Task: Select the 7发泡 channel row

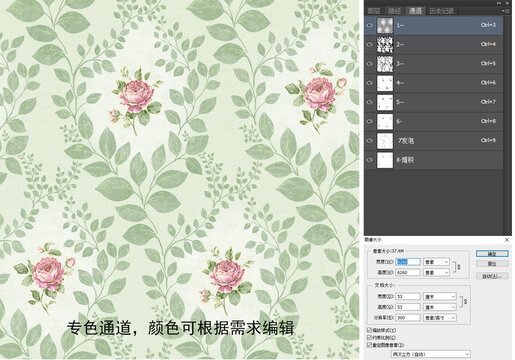Action: tap(434, 141)
